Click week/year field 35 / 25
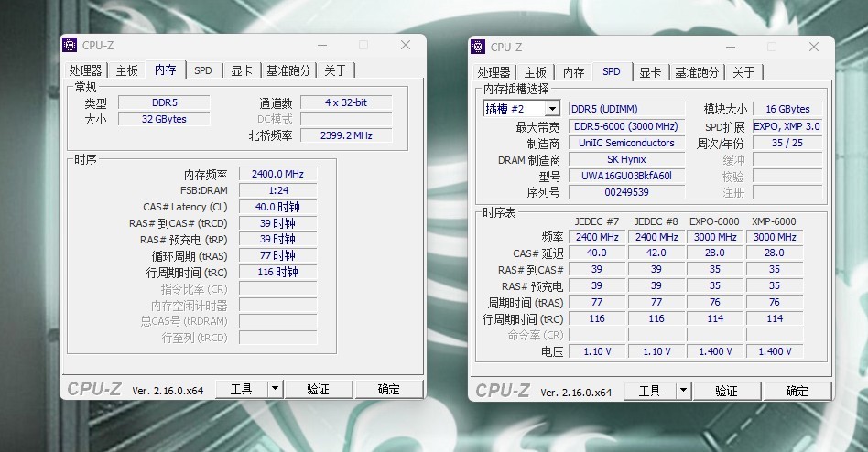The image size is (868, 452). click(x=787, y=143)
